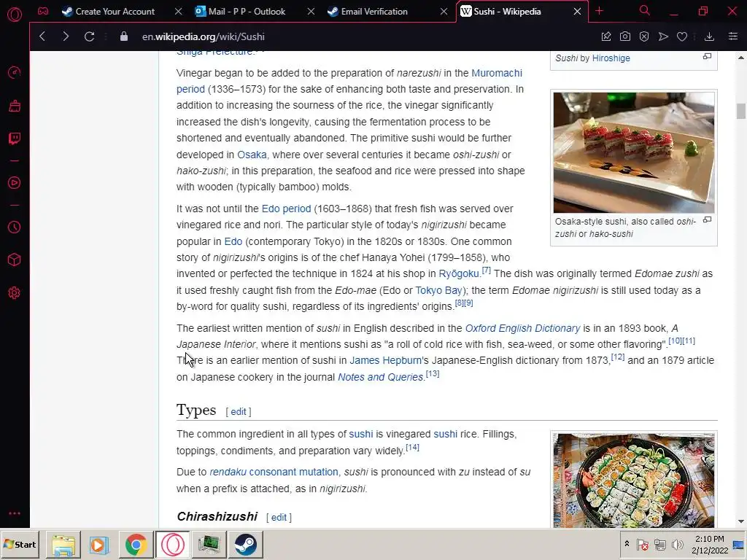This screenshot has width=747, height=560.
Task: Search open tabs magnifier icon
Action: [645, 10]
